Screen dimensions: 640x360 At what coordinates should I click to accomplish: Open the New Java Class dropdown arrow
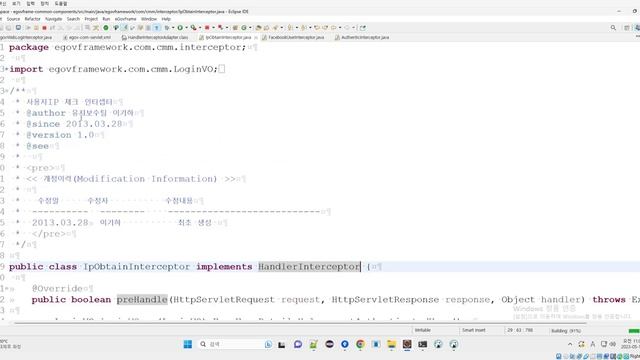250,28
